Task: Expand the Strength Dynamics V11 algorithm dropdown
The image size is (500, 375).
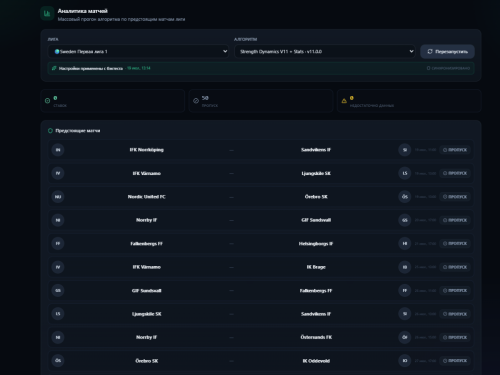Action: [x=325, y=51]
